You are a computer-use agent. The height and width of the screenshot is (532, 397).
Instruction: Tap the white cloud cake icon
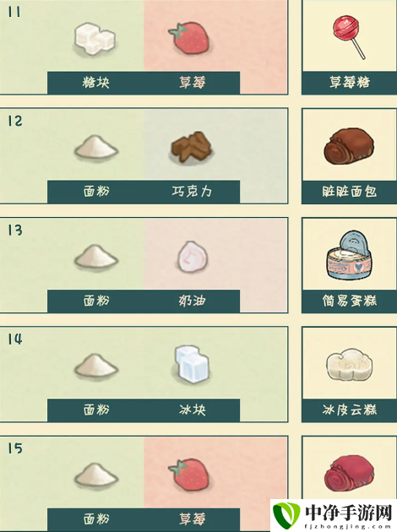[x=349, y=365]
